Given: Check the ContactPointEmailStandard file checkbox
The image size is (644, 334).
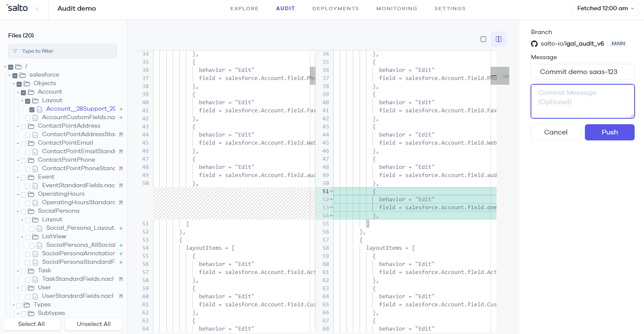Looking at the screenshot, I should [x=28, y=152].
